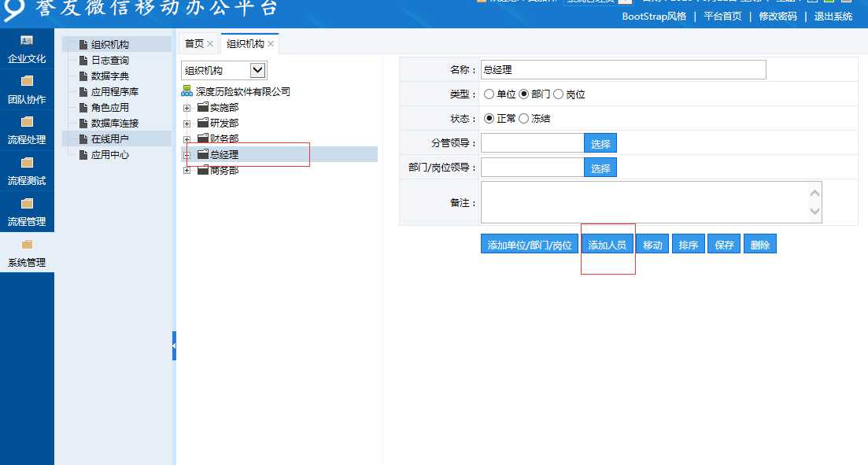Expand the 总经理 tree node
This screenshot has height=465, width=868.
(x=187, y=155)
